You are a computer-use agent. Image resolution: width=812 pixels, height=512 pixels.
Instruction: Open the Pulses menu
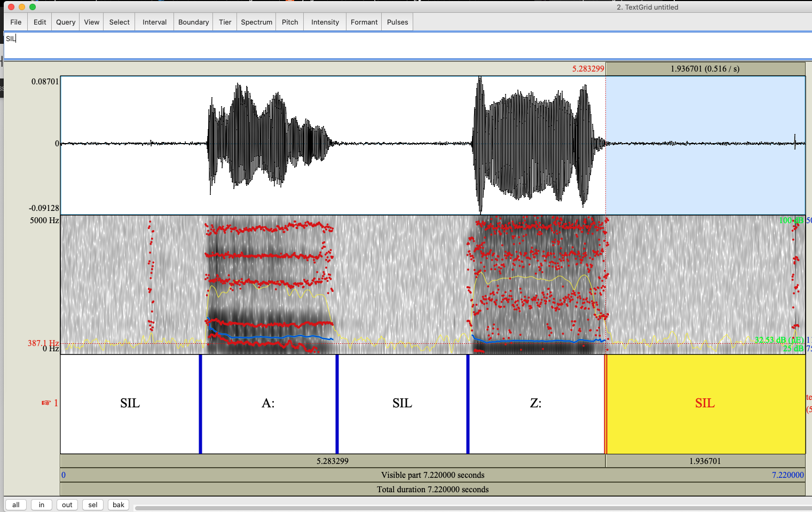pyautogui.click(x=397, y=22)
